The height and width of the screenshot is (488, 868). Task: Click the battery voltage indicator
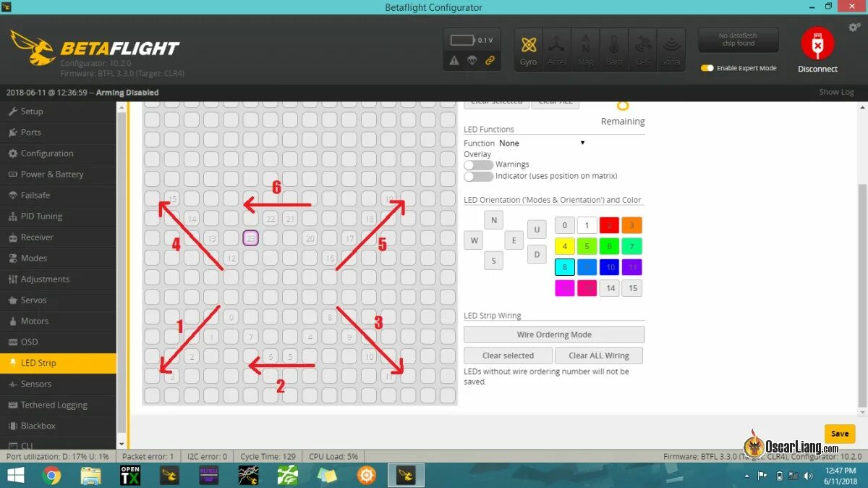tap(471, 41)
